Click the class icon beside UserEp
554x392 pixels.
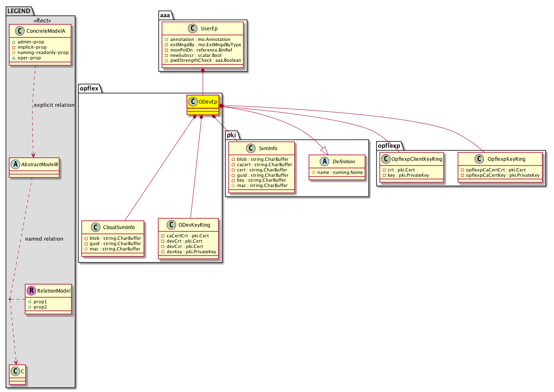pos(192,28)
